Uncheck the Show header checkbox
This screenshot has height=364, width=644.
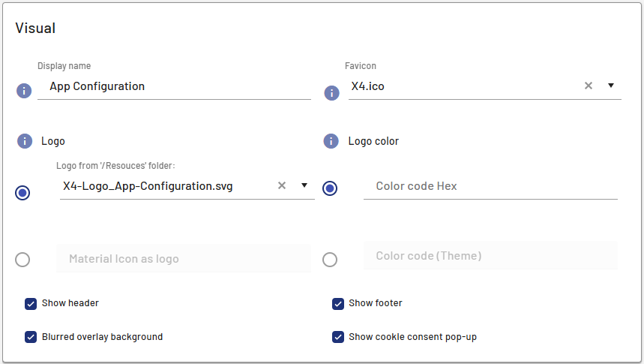[31, 303]
